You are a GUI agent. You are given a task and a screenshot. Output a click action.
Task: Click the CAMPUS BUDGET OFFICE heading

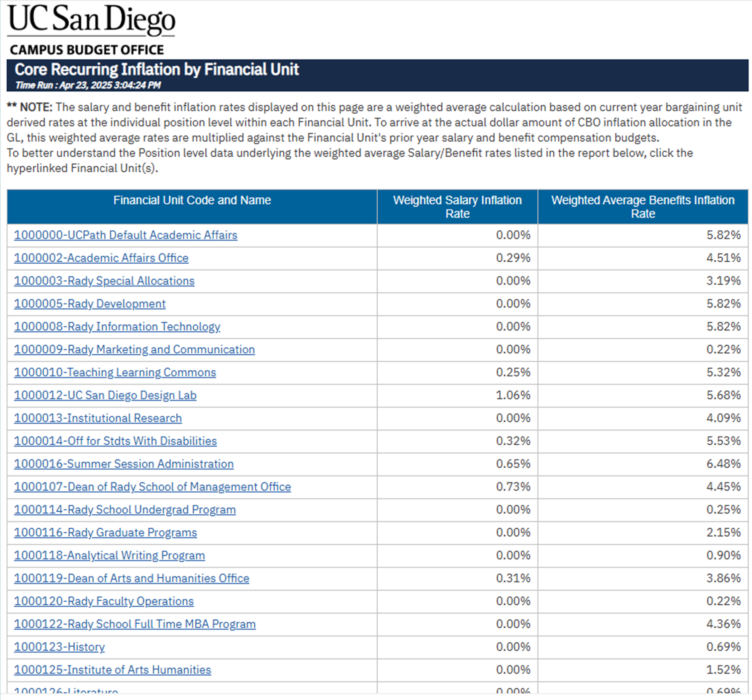[87, 50]
